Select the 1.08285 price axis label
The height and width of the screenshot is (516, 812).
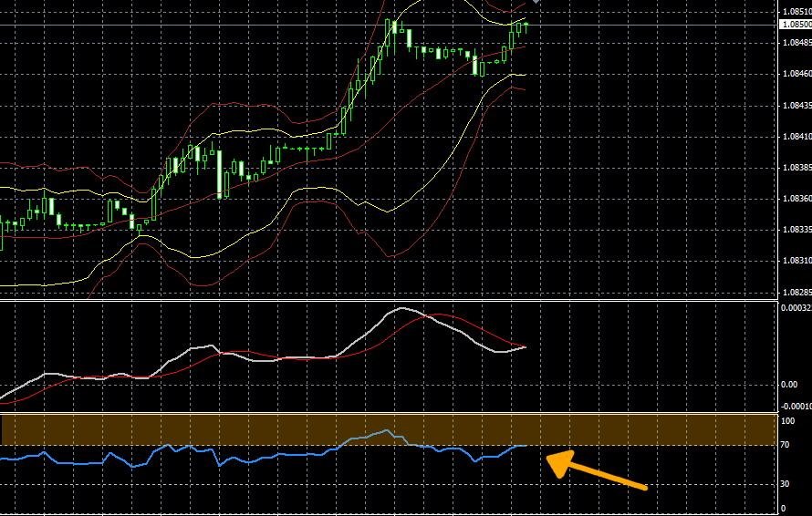point(797,293)
